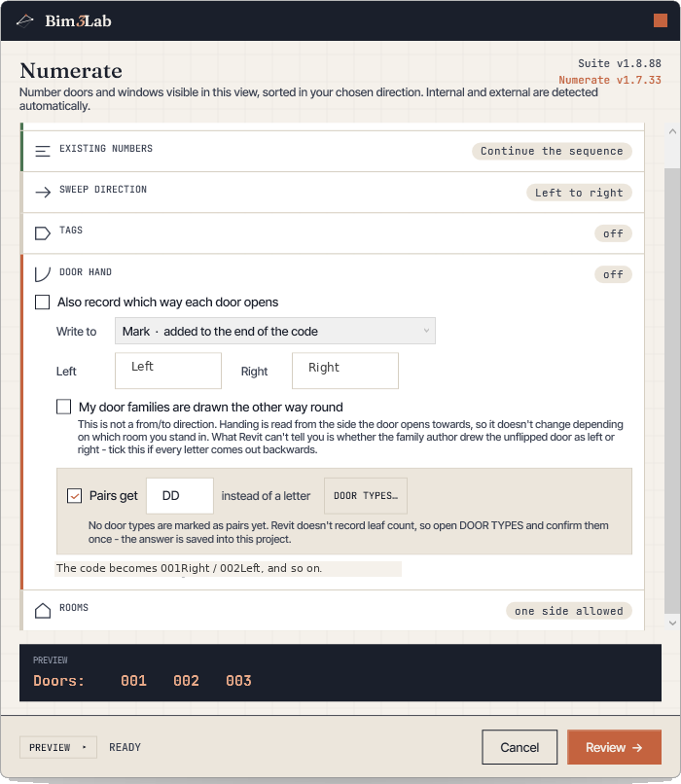Viewport: 681px width, 784px height.
Task: Click the Tags 'off' pill
Action: pyautogui.click(x=613, y=233)
